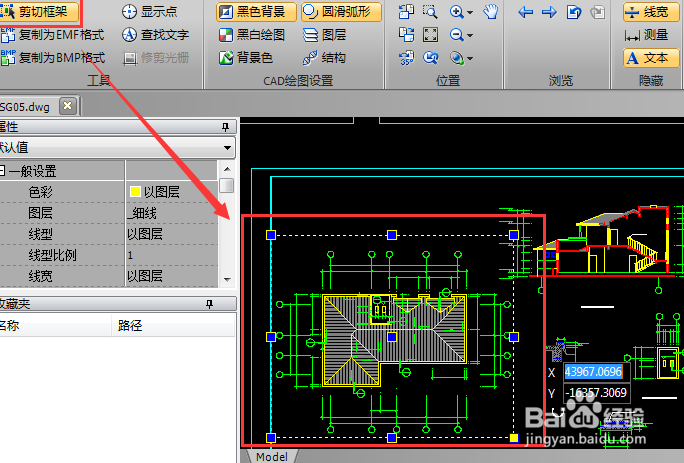Go to next view with right arrow
Viewport: 684px width, 463px height.
pos(549,12)
